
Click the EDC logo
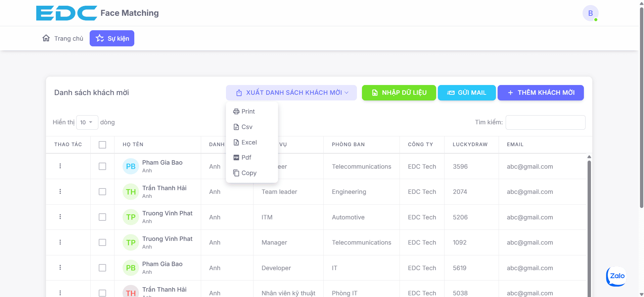(66, 13)
